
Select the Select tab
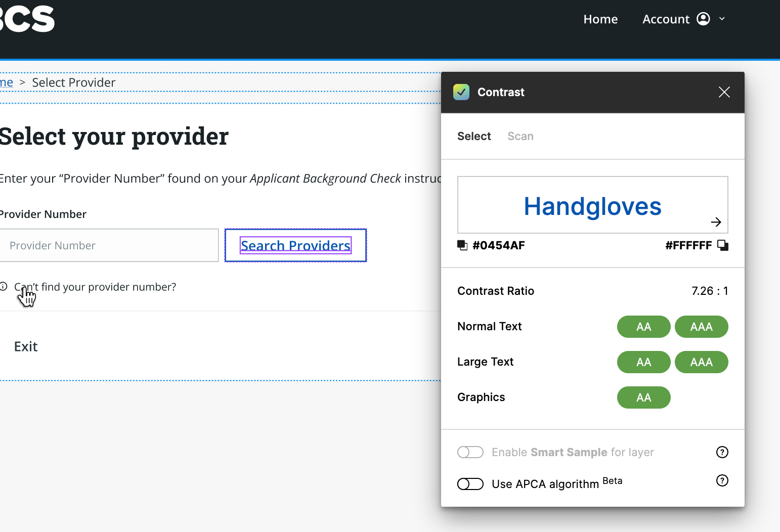point(474,136)
